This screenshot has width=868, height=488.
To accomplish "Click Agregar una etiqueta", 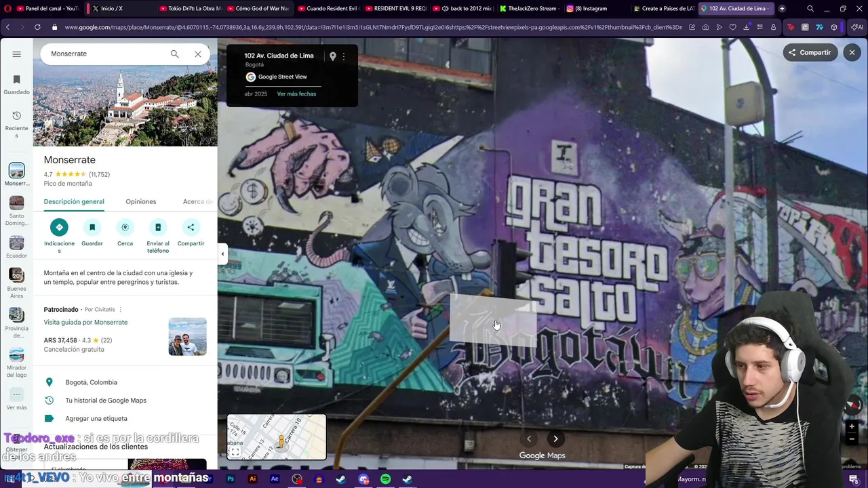I will tap(125, 418).
